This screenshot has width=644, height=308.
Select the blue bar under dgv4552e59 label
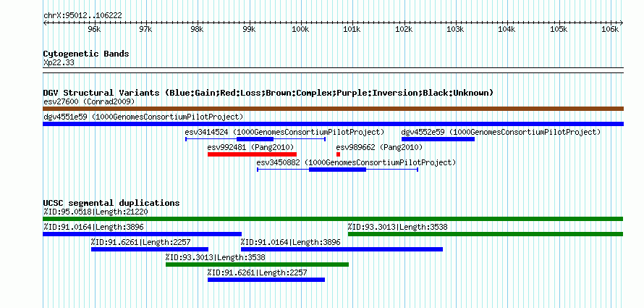click(438, 139)
